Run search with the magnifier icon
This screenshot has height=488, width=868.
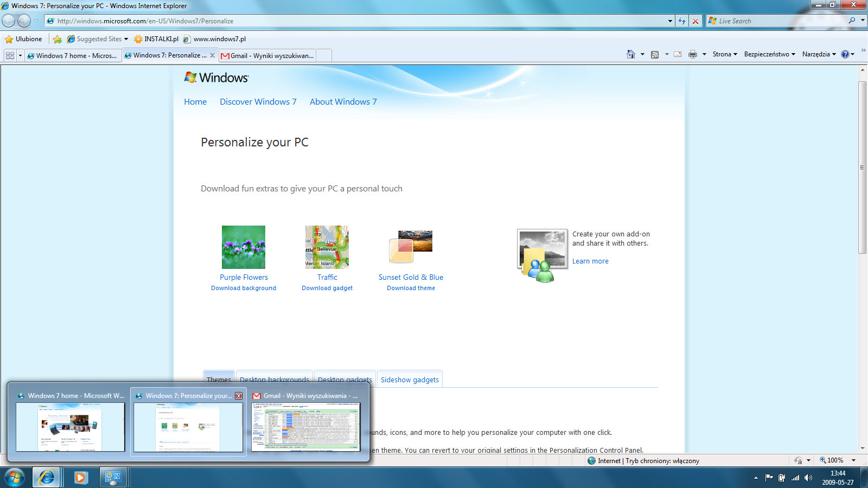(852, 21)
